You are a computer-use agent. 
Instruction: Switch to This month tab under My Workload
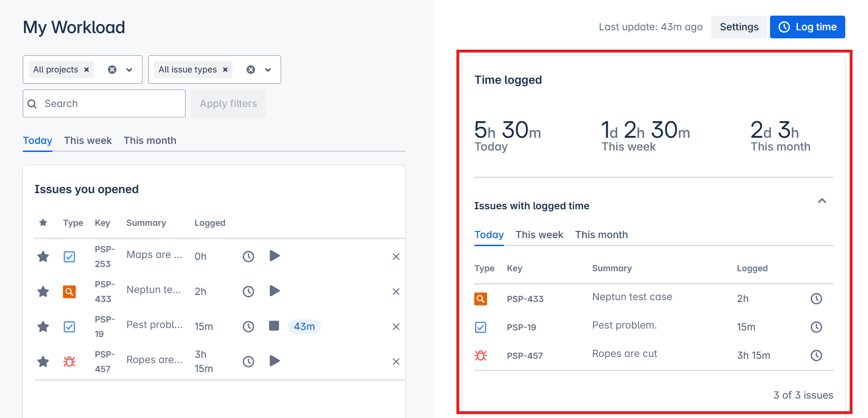tap(150, 141)
